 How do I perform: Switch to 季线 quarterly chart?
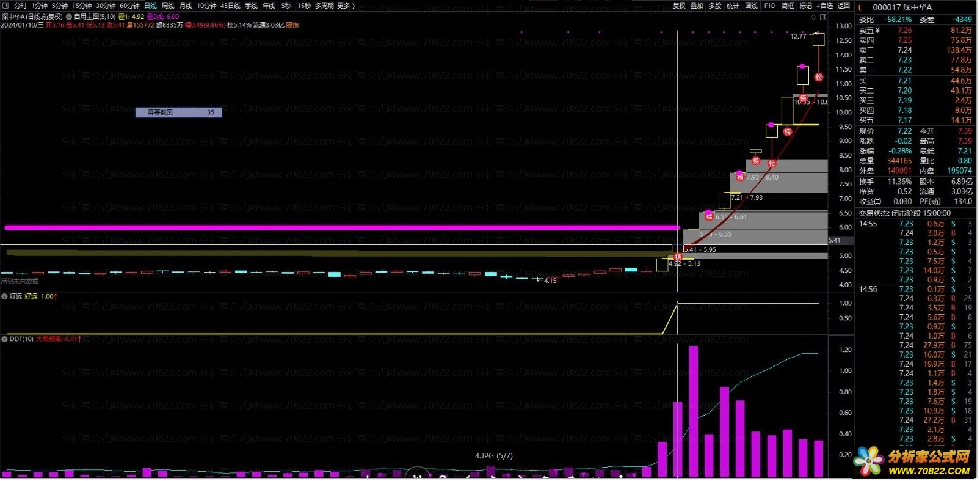251,6
